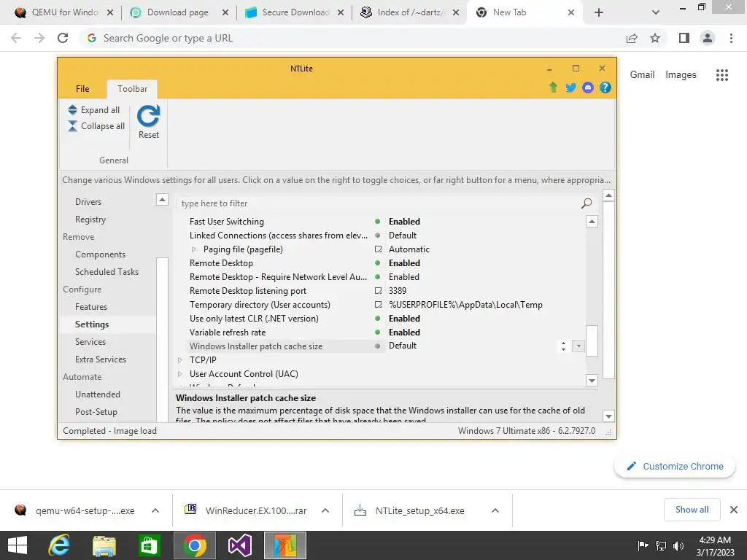Click stepper on Windows Installer patch cache

coord(564,346)
